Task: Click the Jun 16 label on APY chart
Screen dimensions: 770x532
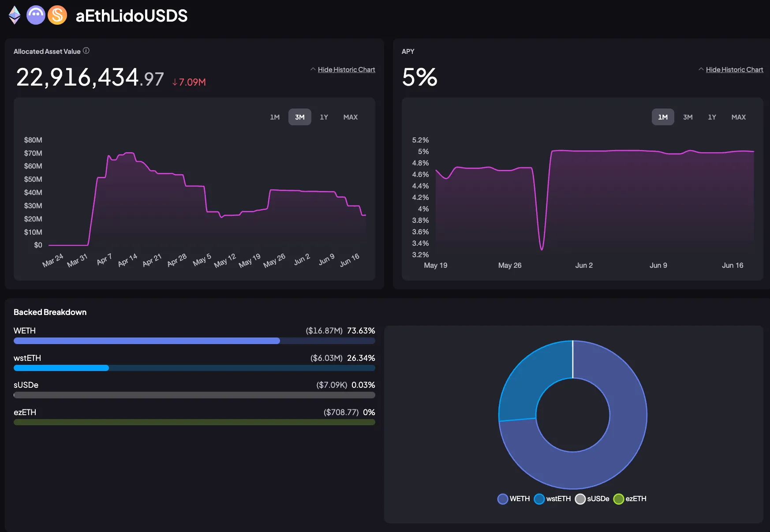Action: [x=733, y=265]
